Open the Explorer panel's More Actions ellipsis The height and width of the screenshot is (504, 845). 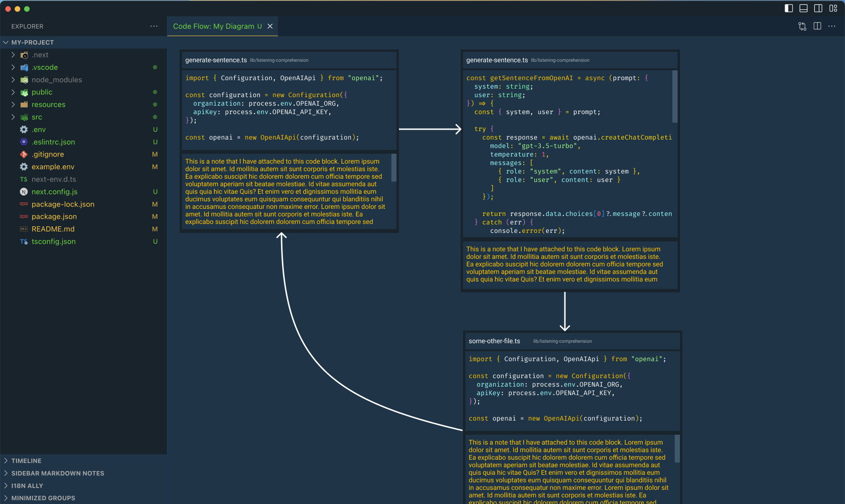point(154,26)
